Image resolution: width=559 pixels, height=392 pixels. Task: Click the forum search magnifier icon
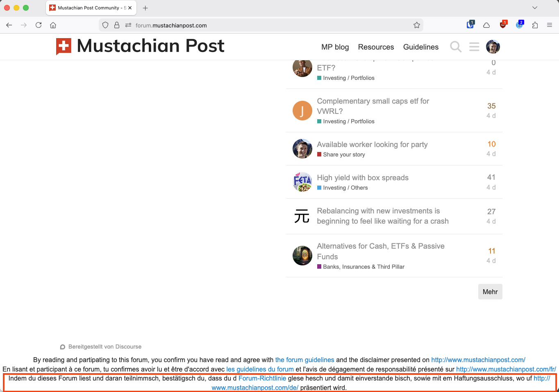pos(455,47)
